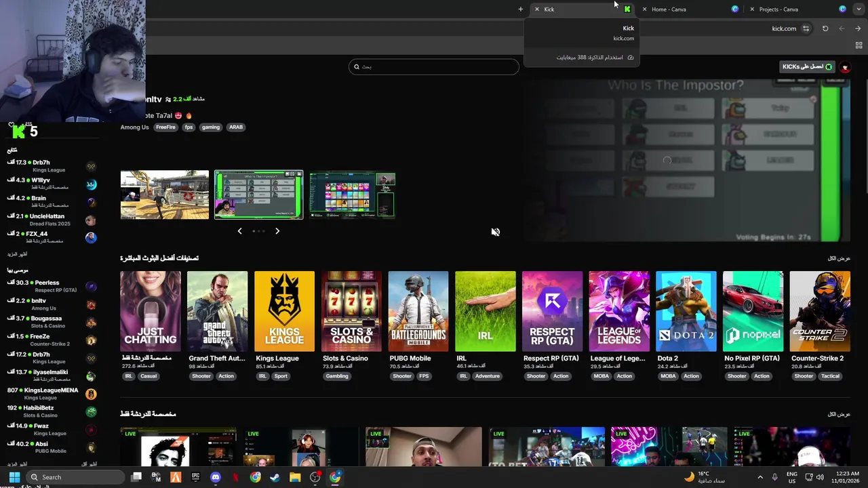The height and width of the screenshot is (488, 868).
Task: View all top live categories
Action: coord(839,258)
